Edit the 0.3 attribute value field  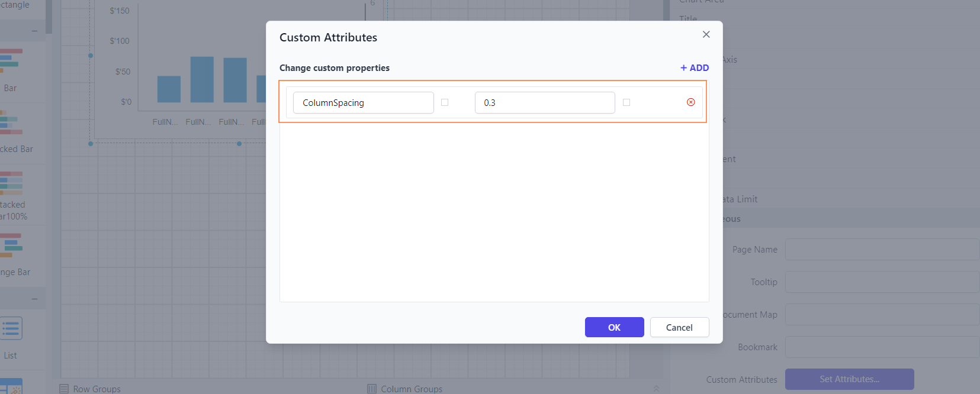click(545, 102)
